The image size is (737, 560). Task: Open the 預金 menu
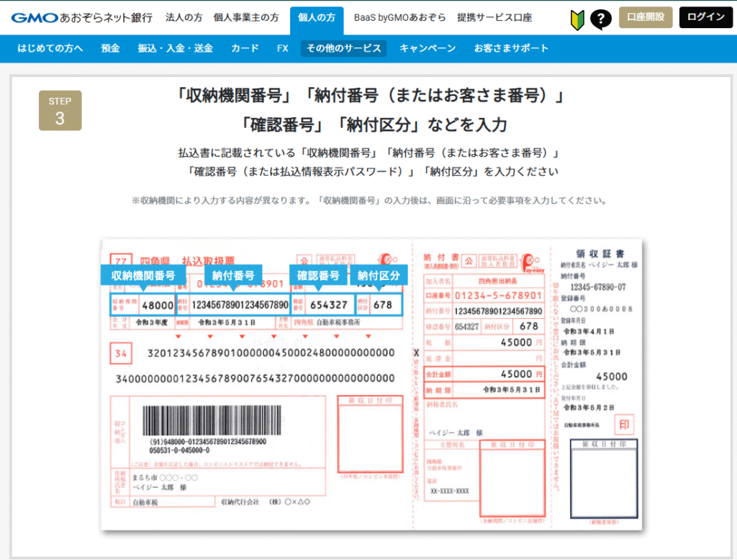click(110, 48)
